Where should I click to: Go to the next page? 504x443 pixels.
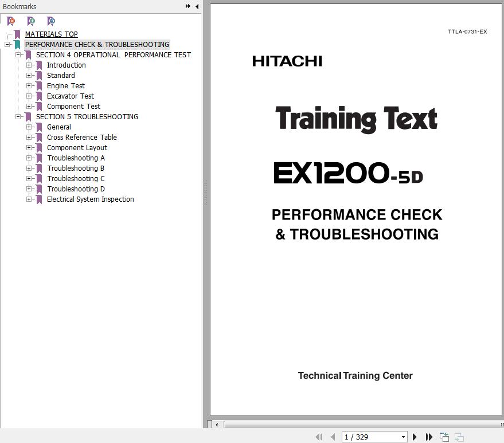coord(415,437)
